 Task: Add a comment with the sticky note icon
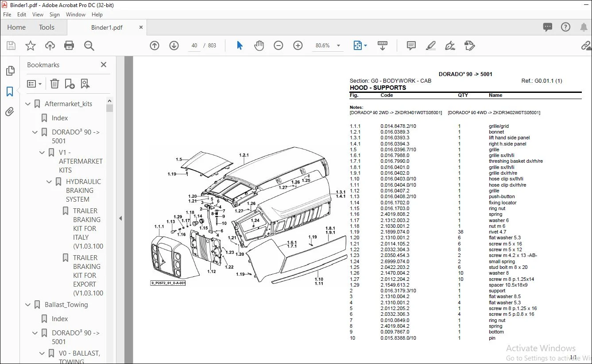click(x=411, y=46)
